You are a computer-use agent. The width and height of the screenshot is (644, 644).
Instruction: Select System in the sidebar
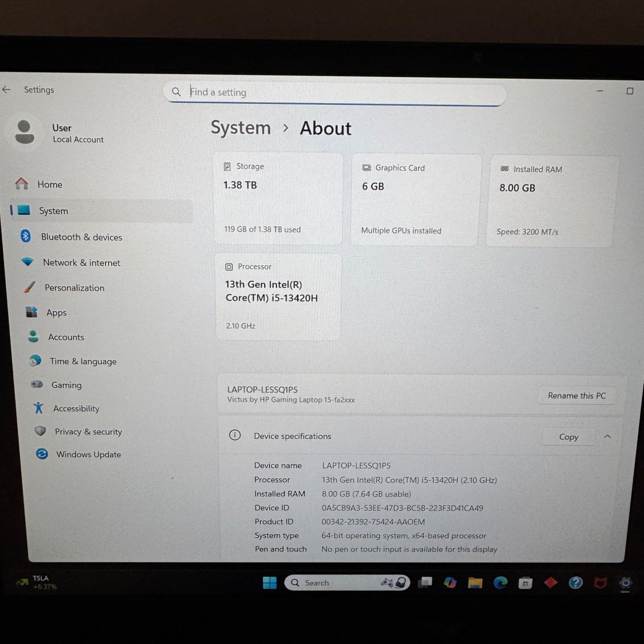coord(101,211)
